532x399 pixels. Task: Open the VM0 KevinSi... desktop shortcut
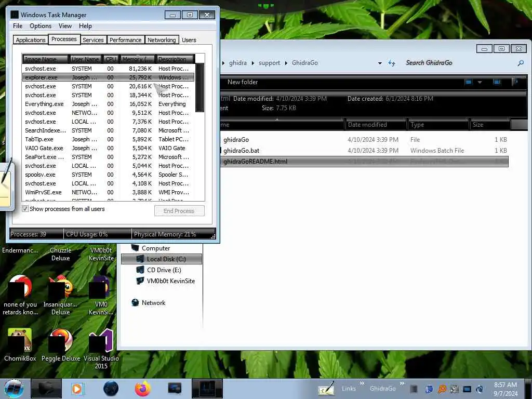point(101,296)
